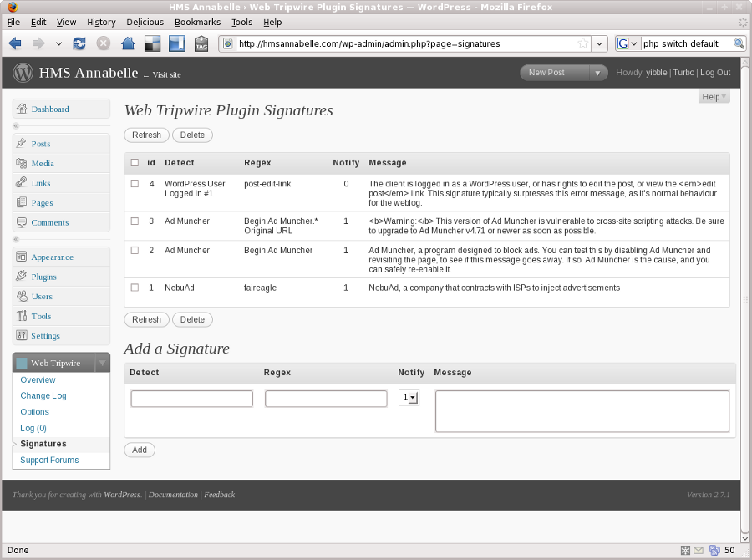
Task: Click the Detect input field
Action: (x=192, y=399)
